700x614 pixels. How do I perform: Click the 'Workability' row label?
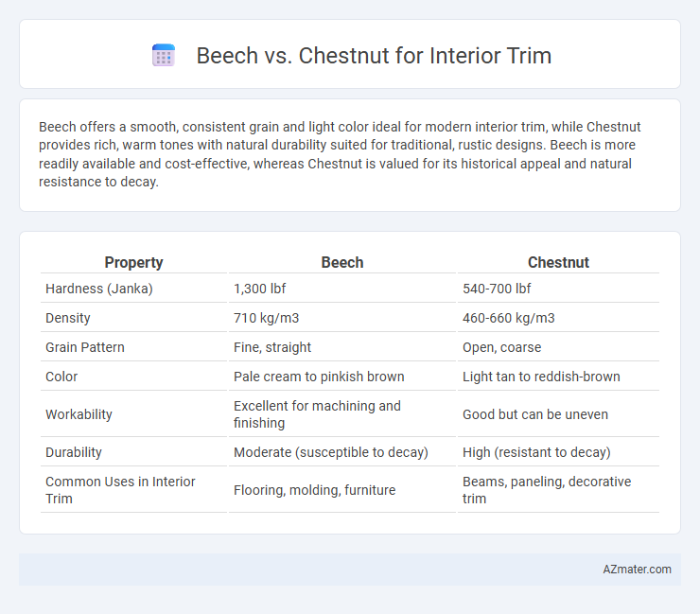coord(79,414)
